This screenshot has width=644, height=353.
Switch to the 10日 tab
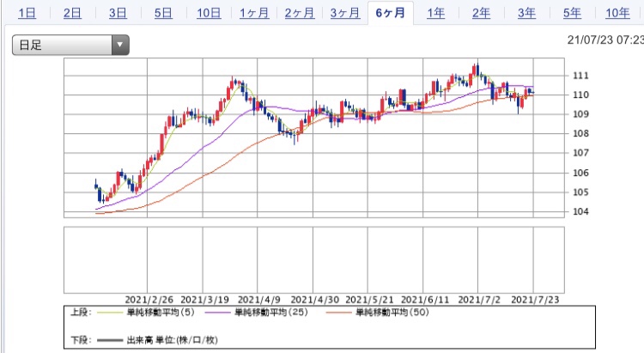click(209, 13)
